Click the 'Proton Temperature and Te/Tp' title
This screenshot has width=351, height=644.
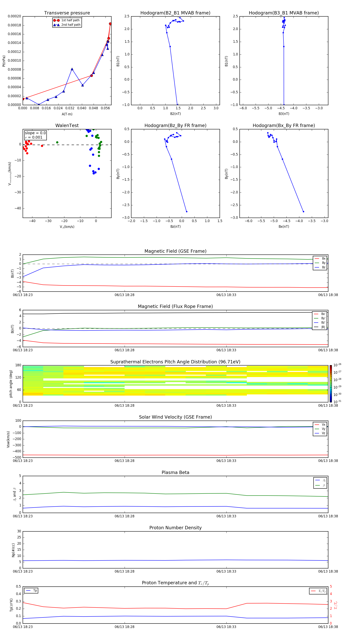click(x=175, y=583)
